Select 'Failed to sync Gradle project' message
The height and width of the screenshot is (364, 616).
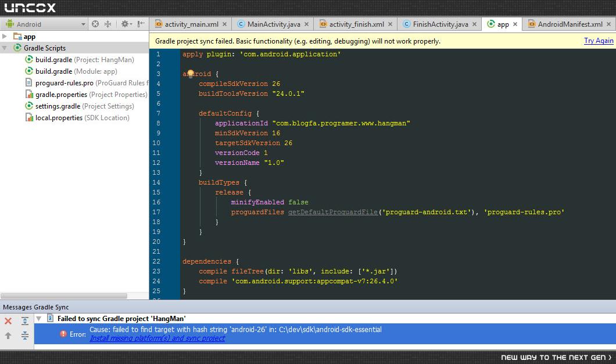(x=121, y=319)
